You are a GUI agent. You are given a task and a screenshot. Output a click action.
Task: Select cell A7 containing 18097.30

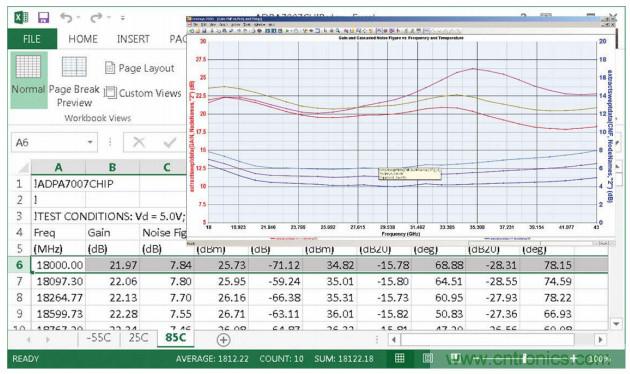tap(58, 281)
